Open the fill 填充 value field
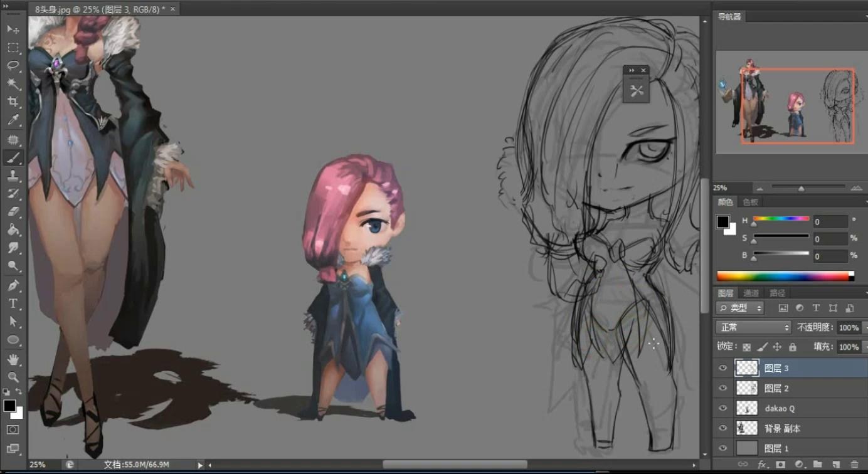 (849, 347)
